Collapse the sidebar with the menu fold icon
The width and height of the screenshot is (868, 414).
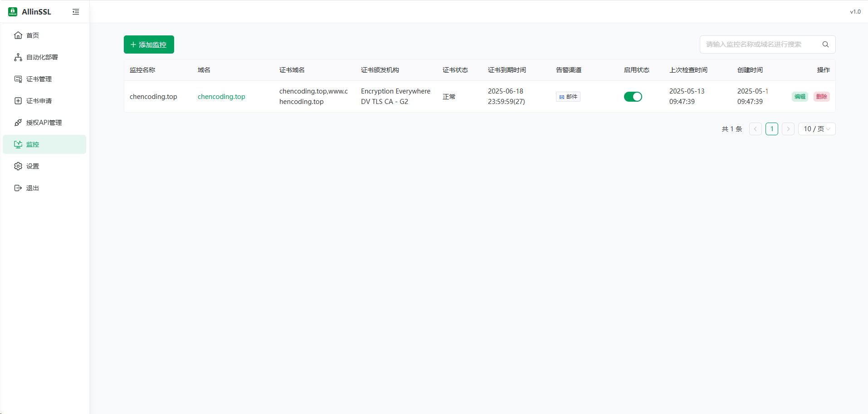pos(76,12)
